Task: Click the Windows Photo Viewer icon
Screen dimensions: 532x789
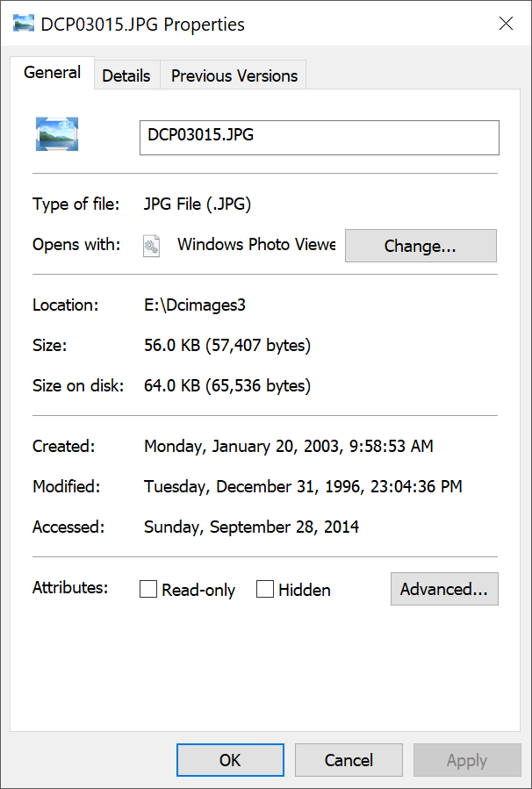Action: point(151,246)
